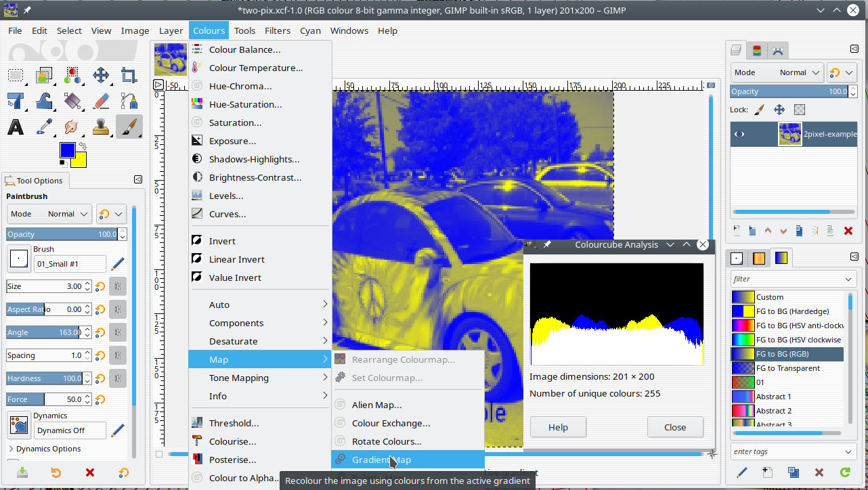Close the Colourcube Analysis dialog
The height and width of the screenshot is (490, 868).
(674, 427)
